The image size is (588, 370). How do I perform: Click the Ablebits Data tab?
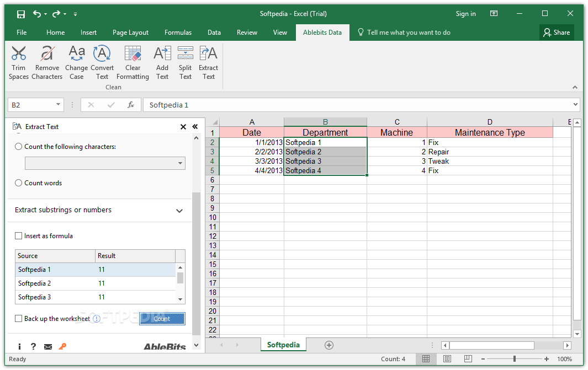[322, 33]
